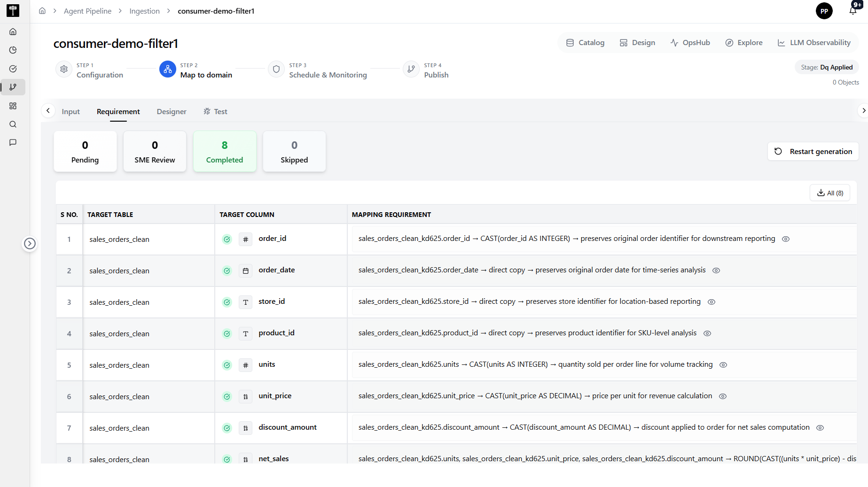Click the completed status icon for order_id
The image size is (868, 487).
(x=227, y=239)
